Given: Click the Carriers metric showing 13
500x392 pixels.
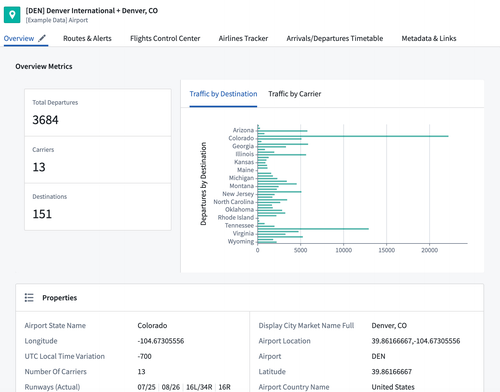Looking at the screenshot, I should point(98,160).
